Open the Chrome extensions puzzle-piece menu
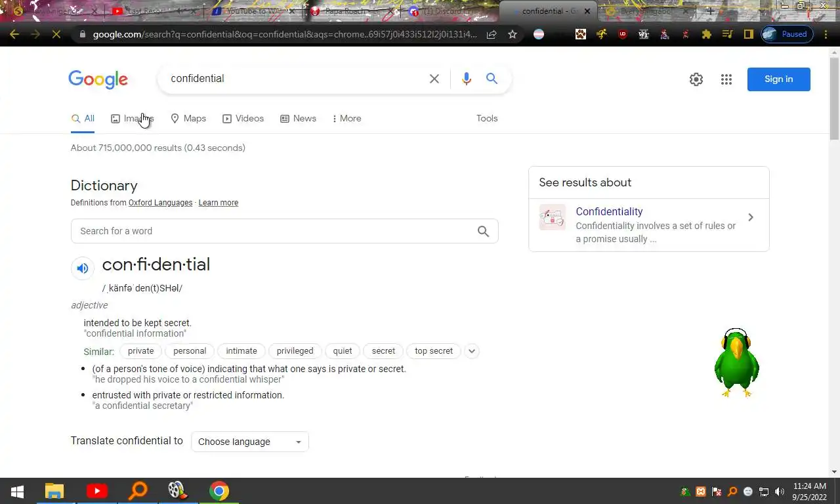Viewport: 840px width, 504px height. point(707,34)
